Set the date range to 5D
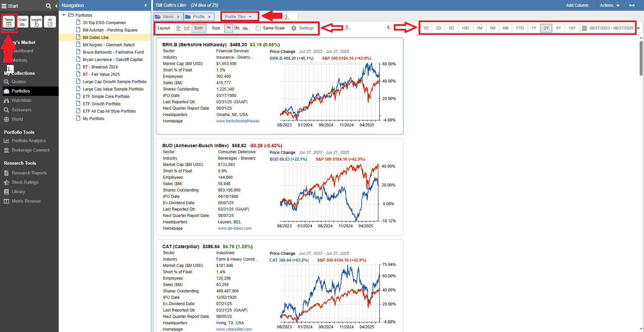 point(451,28)
